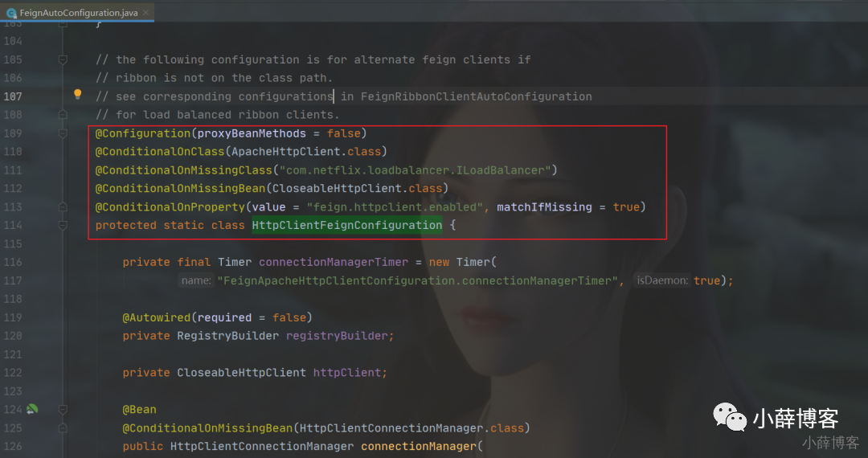The width and height of the screenshot is (868, 458).
Task: Click the connectionManager method name on line 126
Action: (x=419, y=447)
